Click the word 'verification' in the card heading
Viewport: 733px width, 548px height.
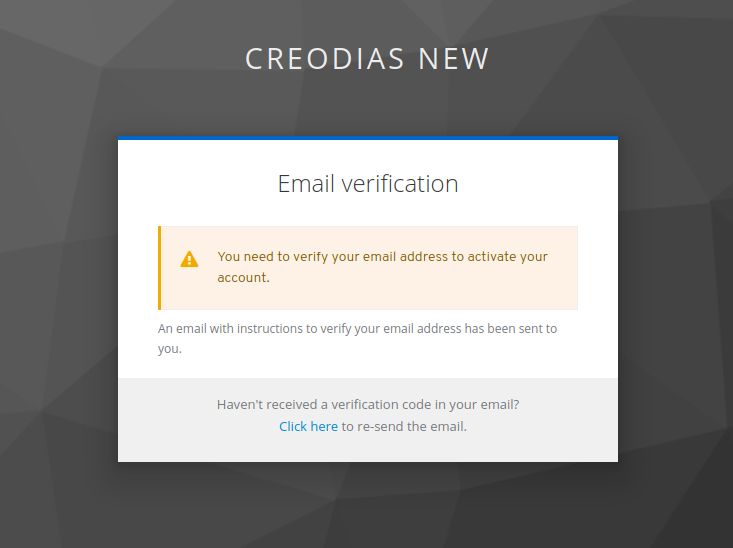pyautogui.click(x=400, y=183)
